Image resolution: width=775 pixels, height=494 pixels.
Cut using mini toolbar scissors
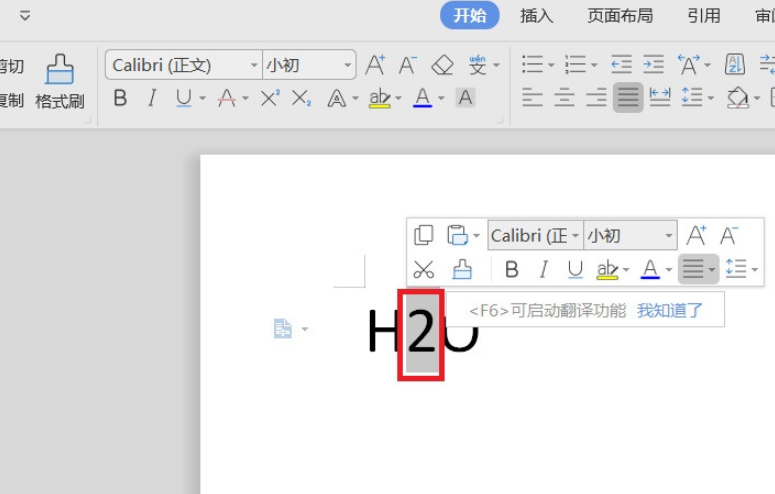pyautogui.click(x=424, y=269)
